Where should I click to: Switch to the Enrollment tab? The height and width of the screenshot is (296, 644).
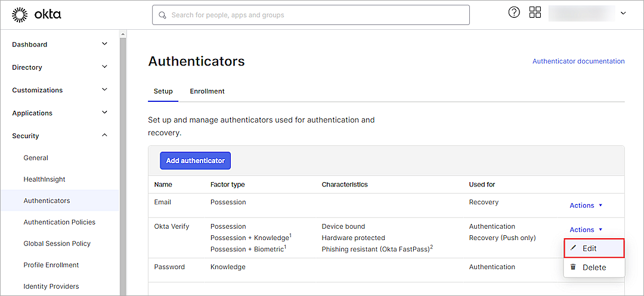(x=207, y=92)
